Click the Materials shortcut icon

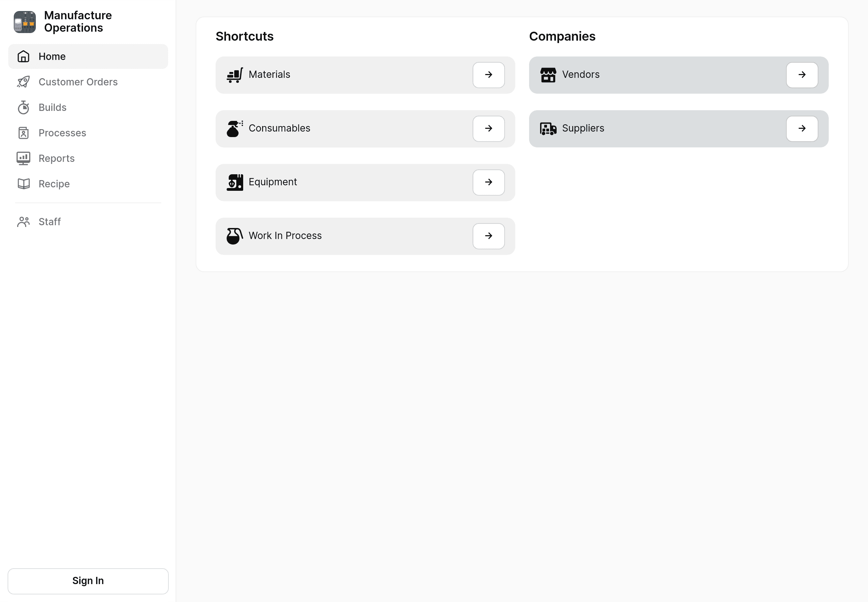(x=235, y=74)
